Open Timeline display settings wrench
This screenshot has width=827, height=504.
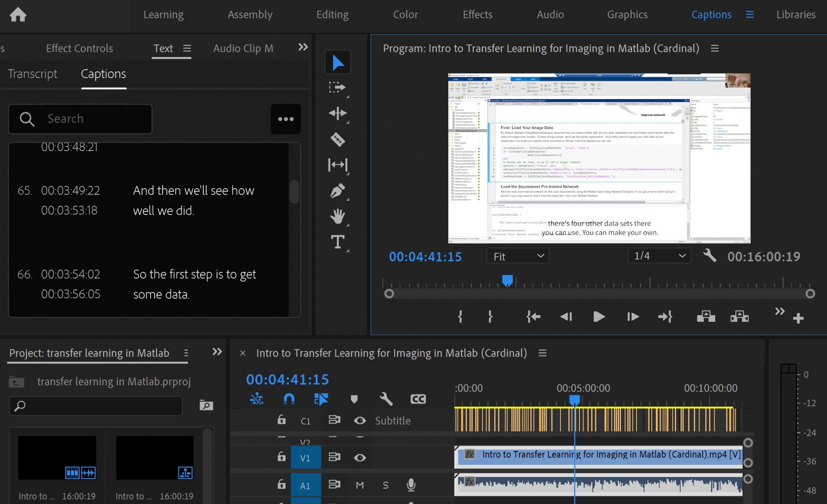click(x=386, y=399)
